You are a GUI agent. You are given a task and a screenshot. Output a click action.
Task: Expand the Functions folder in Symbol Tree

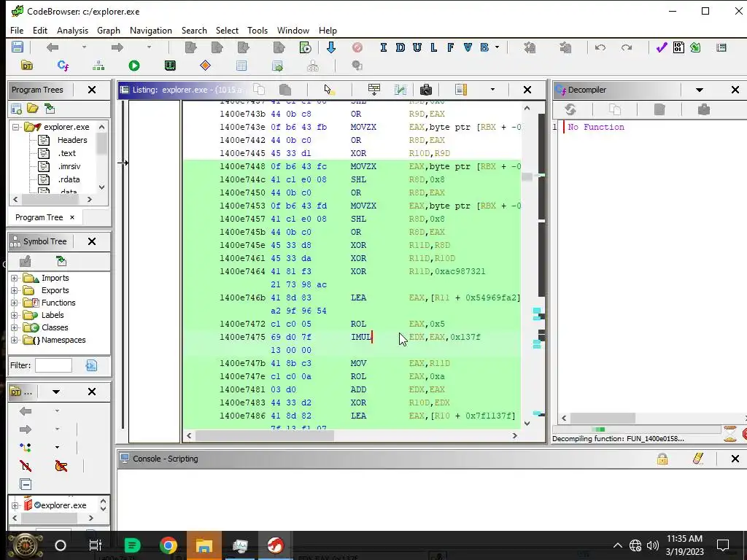coord(15,303)
